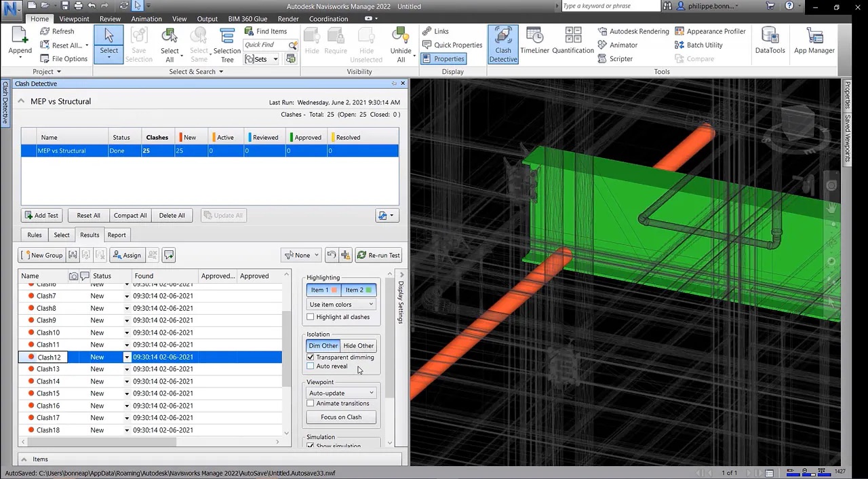The height and width of the screenshot is (479, 868).
Task: Collapse the MEP vs Structural test header
Action: coord(21,100)
